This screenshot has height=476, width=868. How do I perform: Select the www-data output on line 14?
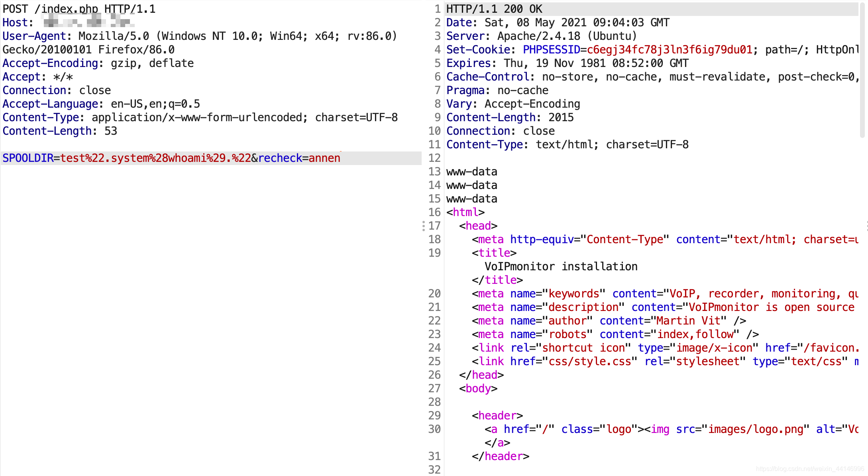(x=472, y=185)
